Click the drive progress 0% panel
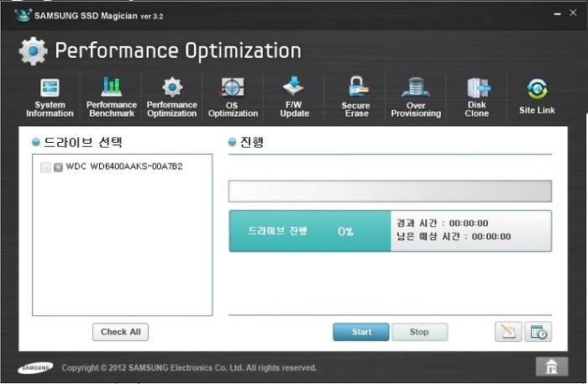The image size is (588, 384). pyautogui.click(x=310, y=231)
